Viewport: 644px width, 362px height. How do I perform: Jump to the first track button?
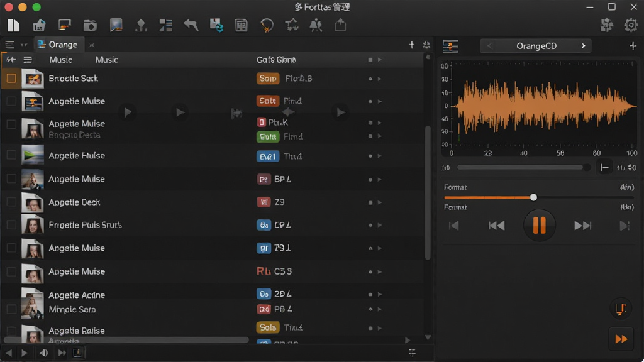click(454, 226)
